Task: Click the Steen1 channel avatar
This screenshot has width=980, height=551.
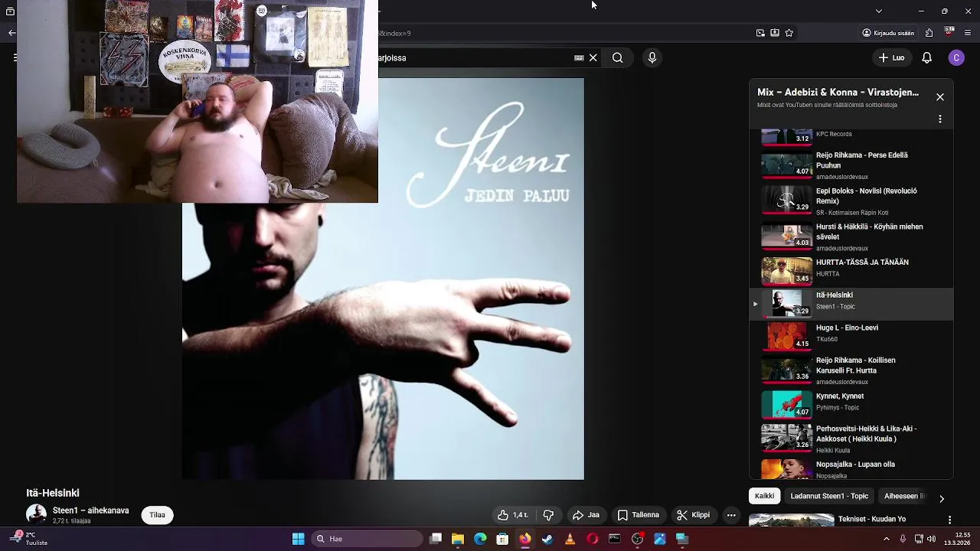Action: point(36,514)
